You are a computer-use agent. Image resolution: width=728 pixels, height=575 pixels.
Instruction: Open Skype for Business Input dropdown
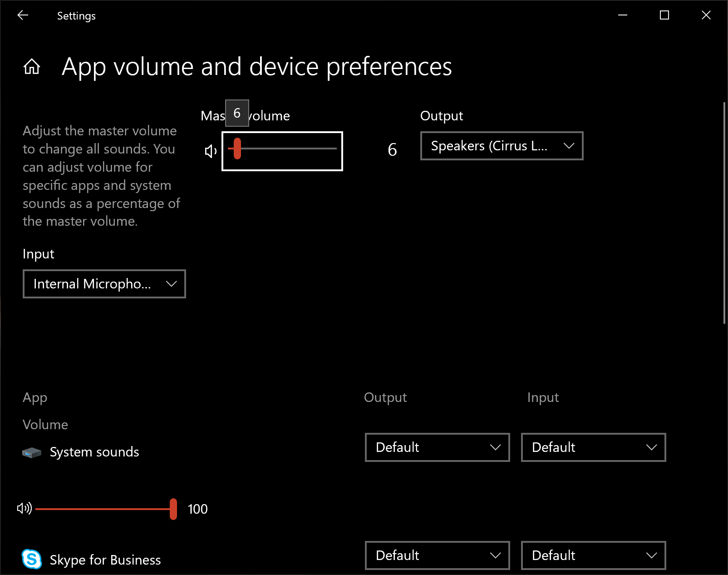[x=593, y=555]
